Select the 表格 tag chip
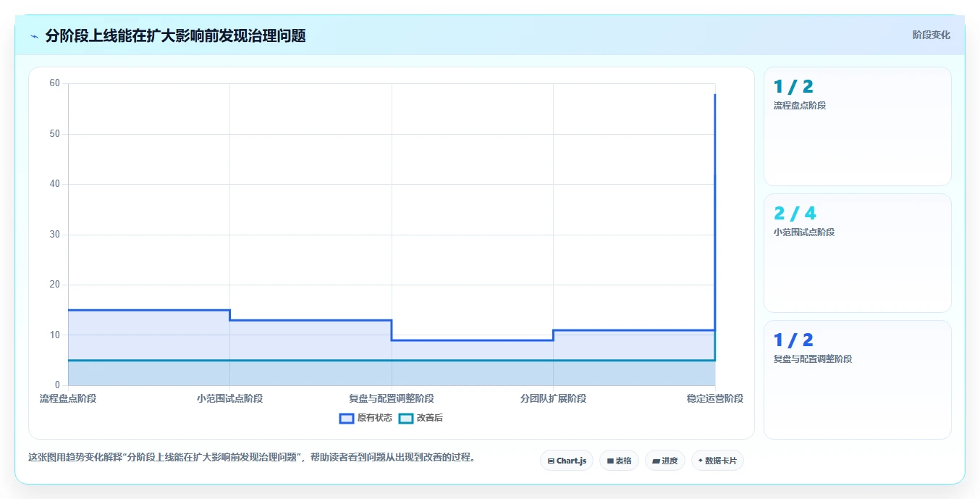980x499 pixels. 619,461
